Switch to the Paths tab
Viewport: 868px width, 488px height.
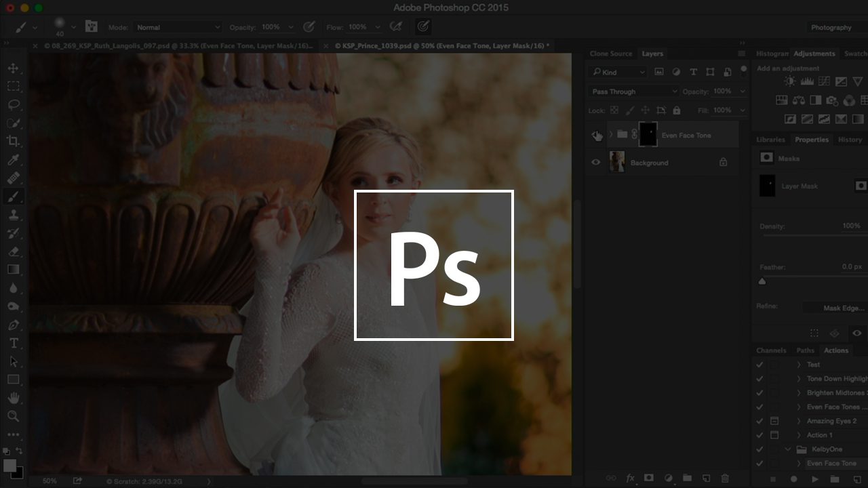(806, 350)
